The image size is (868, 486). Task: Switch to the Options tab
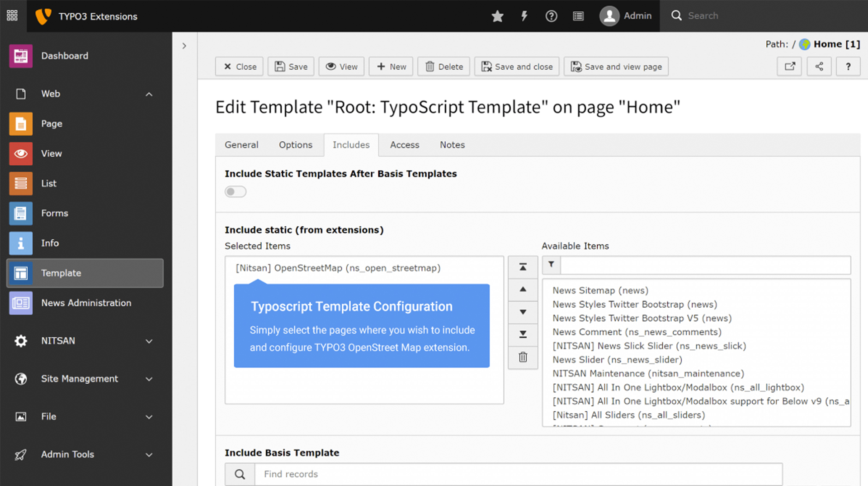click(x=295, y=145)
